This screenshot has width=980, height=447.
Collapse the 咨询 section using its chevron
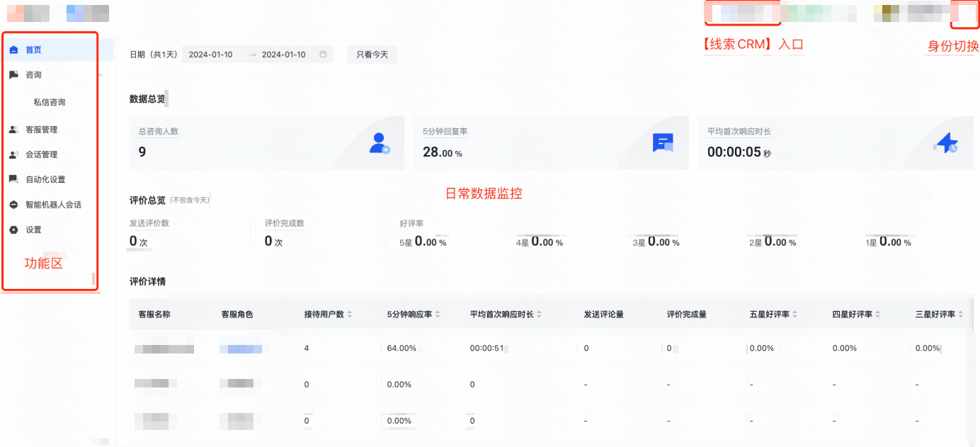(x=101, y=74)
